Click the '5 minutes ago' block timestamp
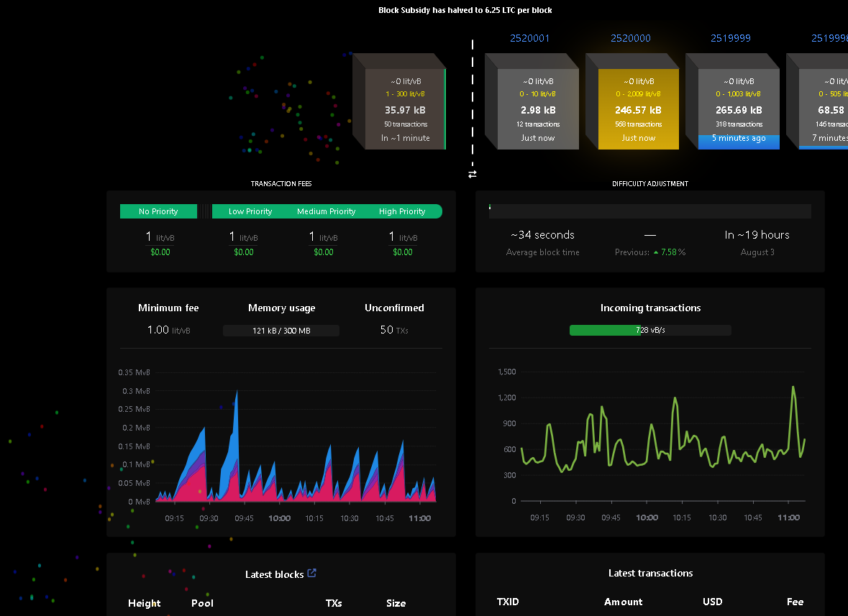 coord(739,138)
